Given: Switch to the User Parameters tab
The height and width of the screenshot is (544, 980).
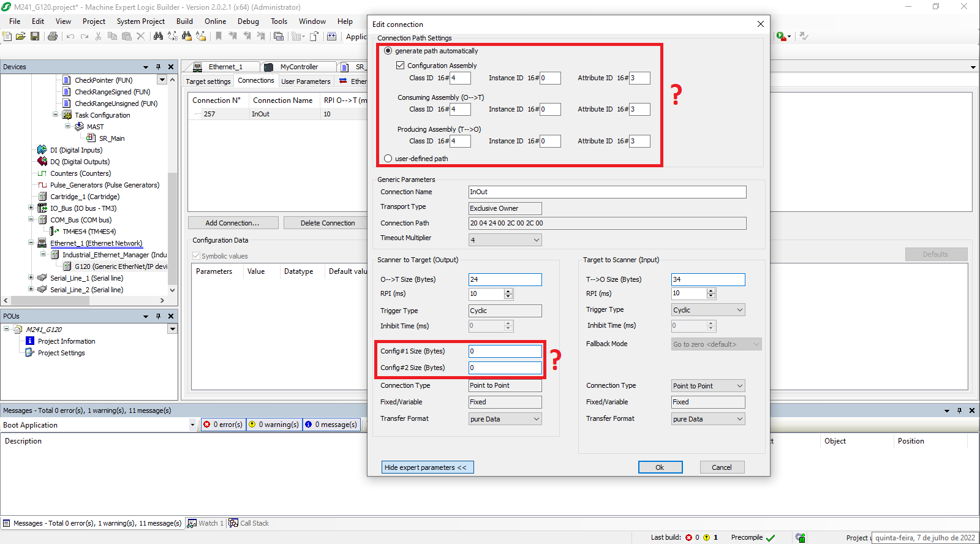Looking at the screenshot, I should [305, 81].
